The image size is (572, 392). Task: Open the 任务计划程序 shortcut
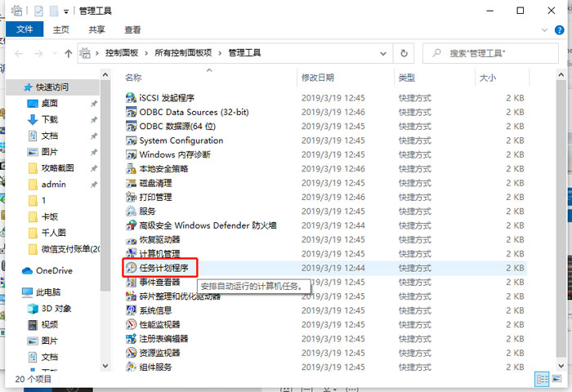[168, 267]
